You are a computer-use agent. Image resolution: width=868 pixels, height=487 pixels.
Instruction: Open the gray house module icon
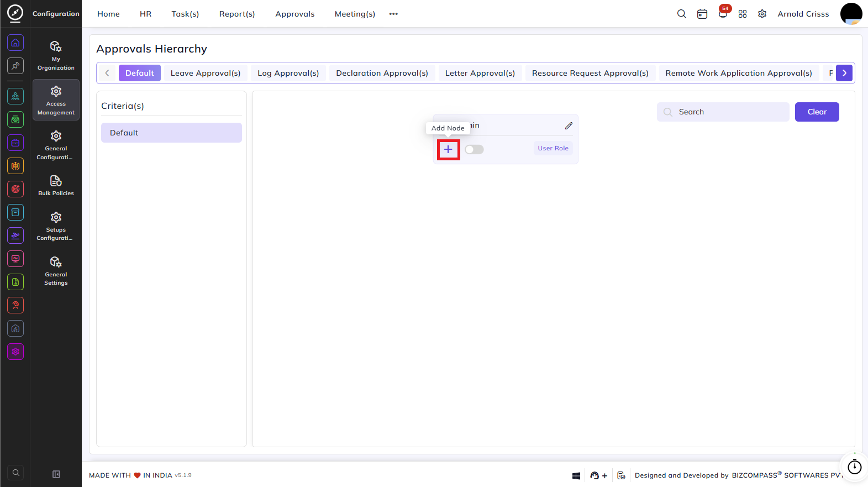(15, 328)
